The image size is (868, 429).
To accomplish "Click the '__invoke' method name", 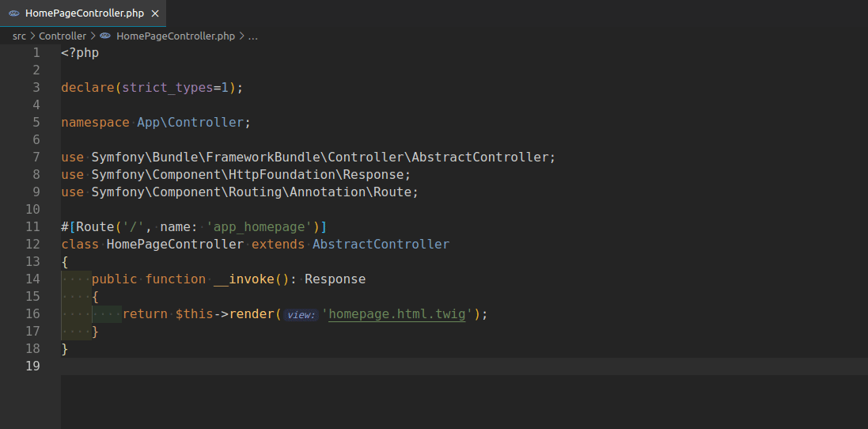I will pyautogui.click(x=244, y=279).
